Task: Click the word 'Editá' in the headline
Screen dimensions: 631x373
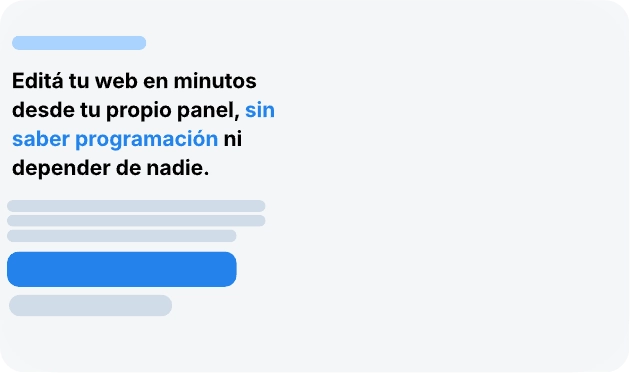Action: point(37,81)
